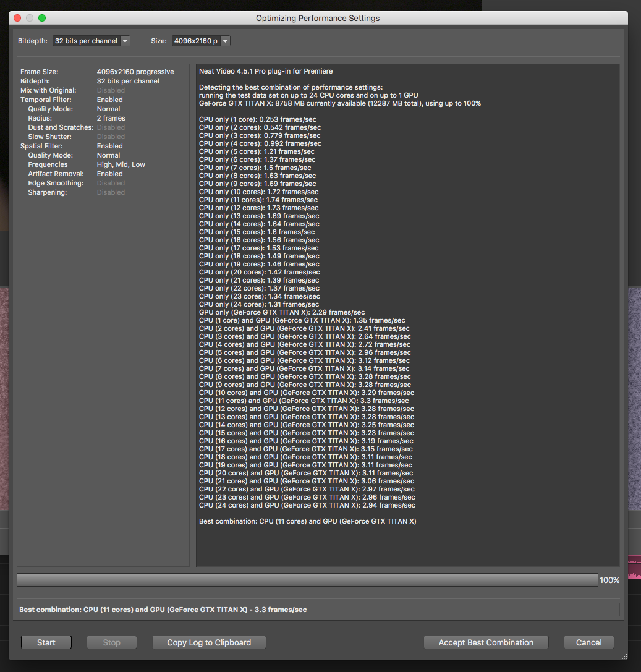
Task: Click the log's final 'Best combination' line
Action: tap(308, 521)
